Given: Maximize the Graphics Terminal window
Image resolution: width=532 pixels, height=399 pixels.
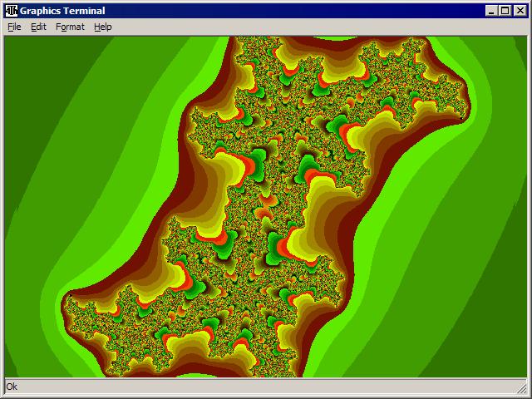Looking at the screenshot, I should [505, 11].
